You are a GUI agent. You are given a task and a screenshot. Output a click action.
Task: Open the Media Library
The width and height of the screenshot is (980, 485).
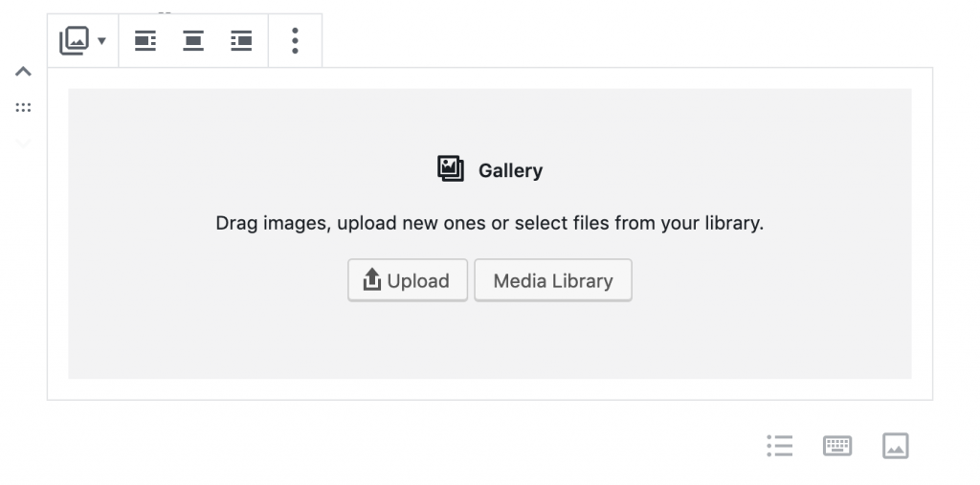553,280
